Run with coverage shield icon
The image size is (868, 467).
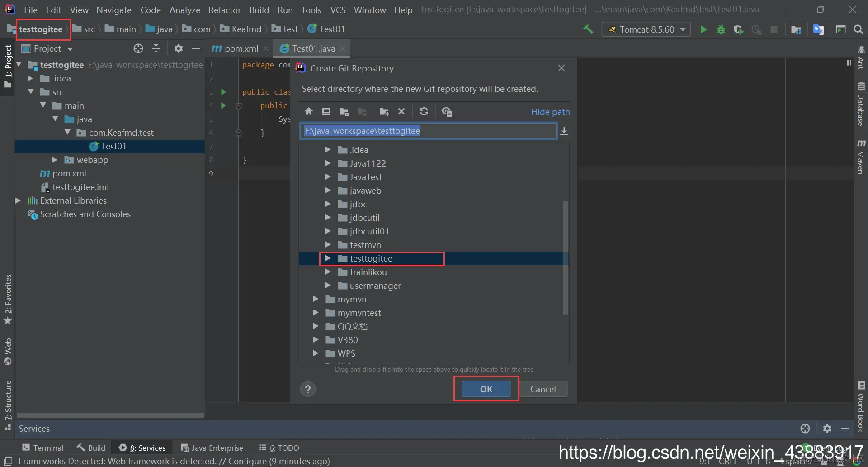coord(739,29)
